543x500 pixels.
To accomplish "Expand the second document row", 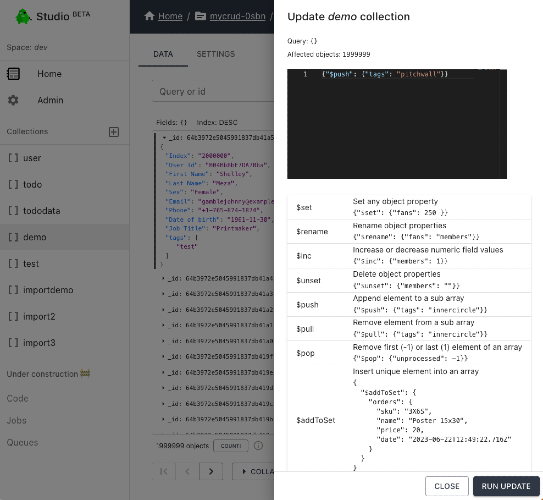I will [163, 278].
